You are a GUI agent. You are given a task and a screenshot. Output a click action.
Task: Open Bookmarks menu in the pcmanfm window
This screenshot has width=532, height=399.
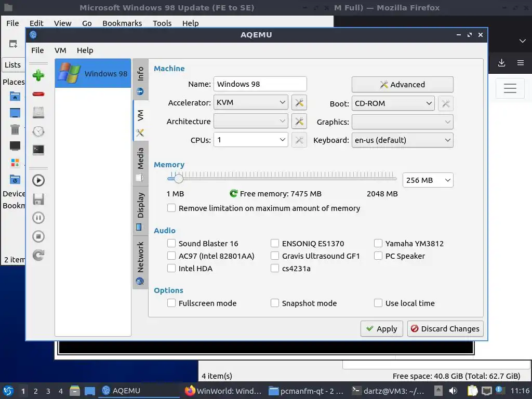pos(122,23)
